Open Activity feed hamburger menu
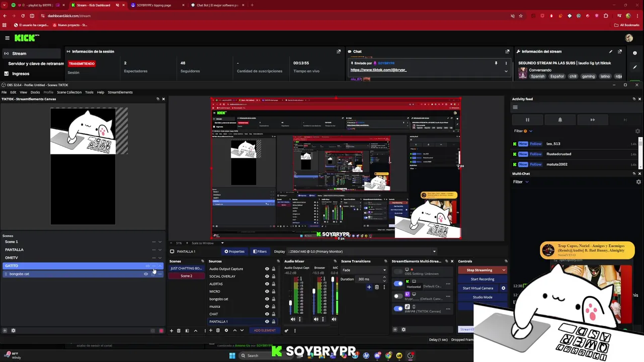 click(x=515, y=107)
